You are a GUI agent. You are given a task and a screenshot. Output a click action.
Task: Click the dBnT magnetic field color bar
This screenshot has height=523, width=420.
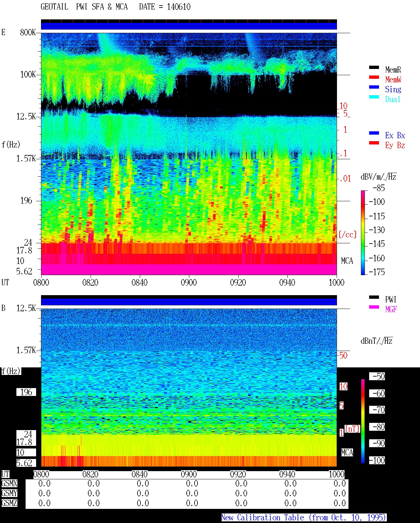click(x=363, y=421)
